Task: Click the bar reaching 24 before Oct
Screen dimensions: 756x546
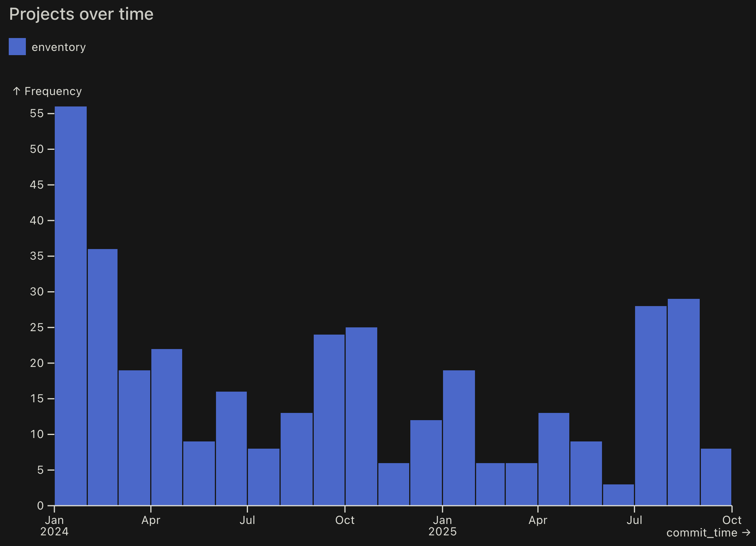Action: click(x=329, y=420)
